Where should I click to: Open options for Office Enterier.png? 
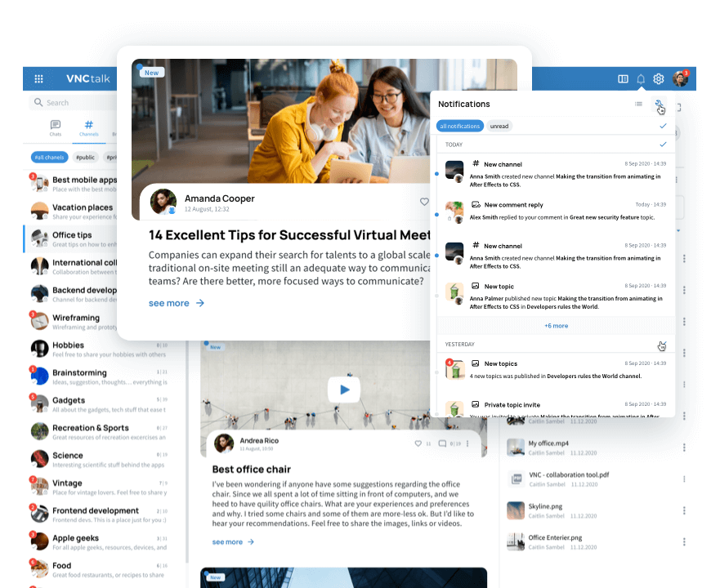click(684, 541)
